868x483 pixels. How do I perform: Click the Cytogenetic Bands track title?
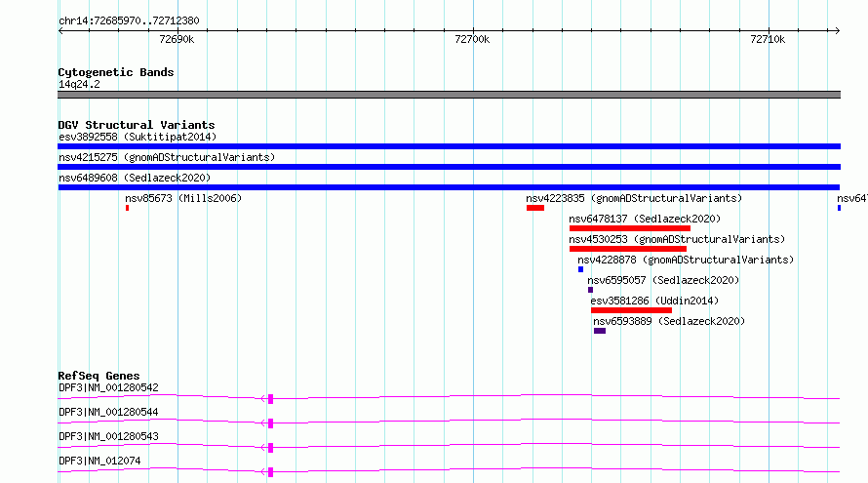point(116,72)
